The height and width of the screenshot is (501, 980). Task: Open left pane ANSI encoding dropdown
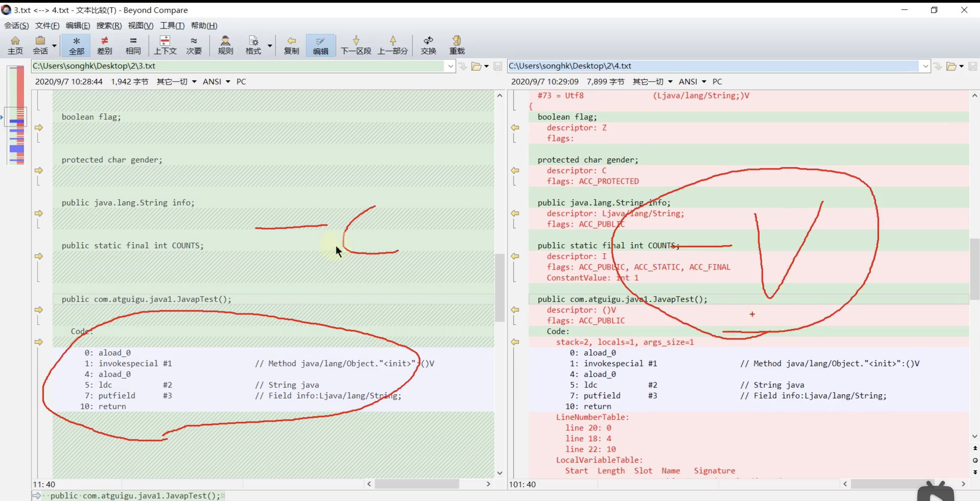217,81
